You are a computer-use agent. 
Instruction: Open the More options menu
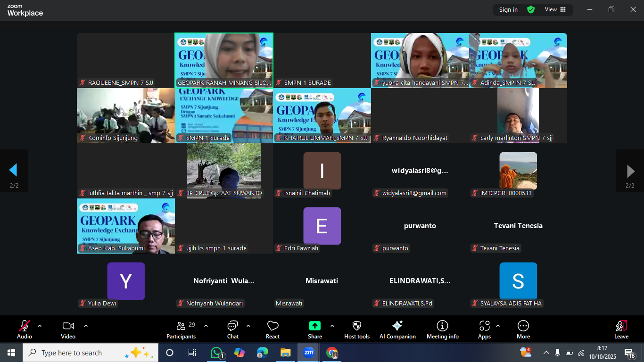(523, 329)
